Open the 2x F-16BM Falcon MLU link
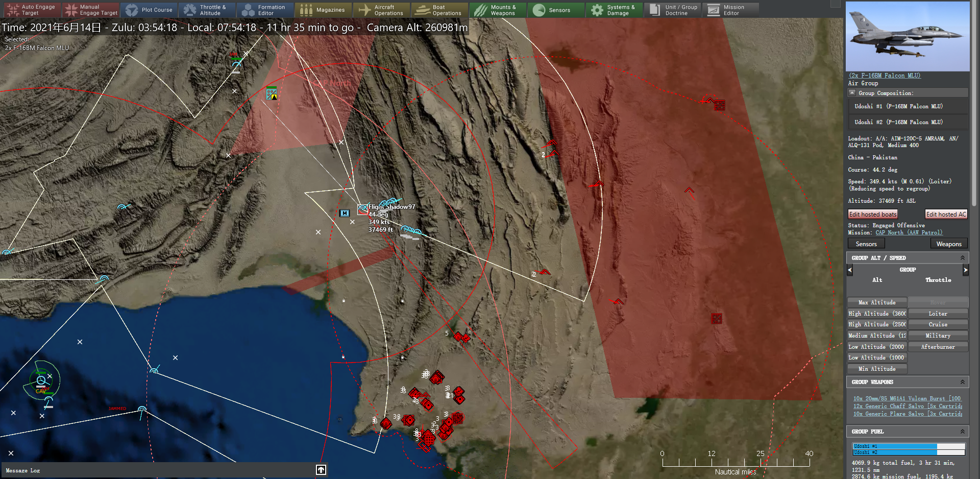980x479 pixels. click(885, 76)
